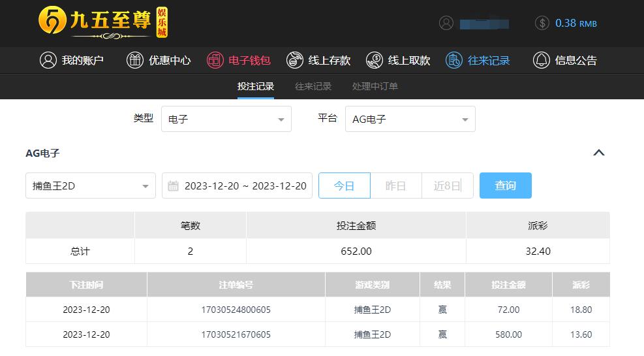The width and height of the screenshot is (644, 356).
Task: Click the 我的账户 person icon
Action: (x=48, y=61)
